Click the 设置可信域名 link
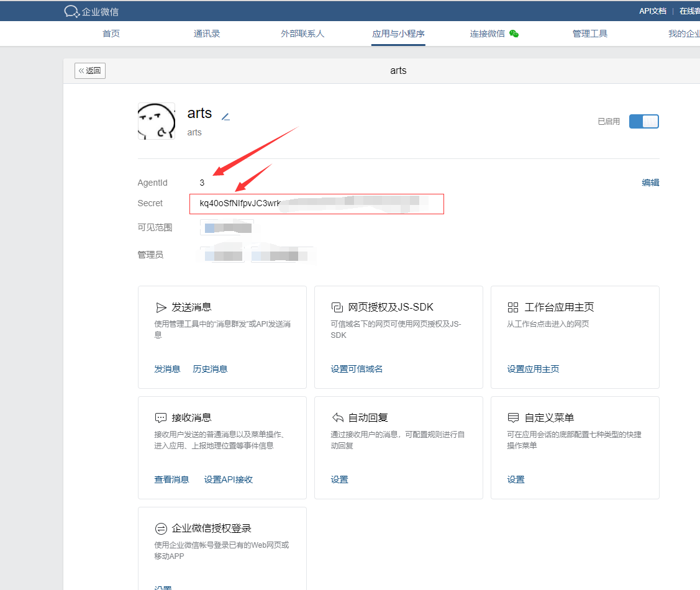Viewport: 700px width, 590px height. [357, 369]
